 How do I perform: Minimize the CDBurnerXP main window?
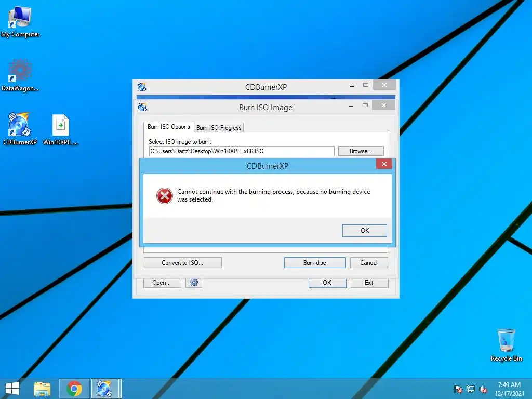[352, 85]
